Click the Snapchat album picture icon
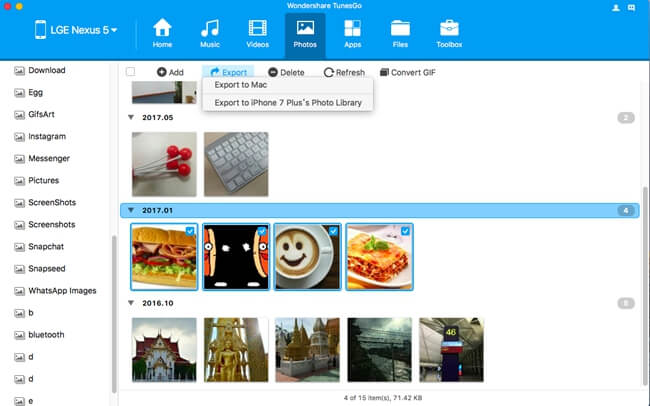The width and height of the screenshot is (650, 406). 19,247
